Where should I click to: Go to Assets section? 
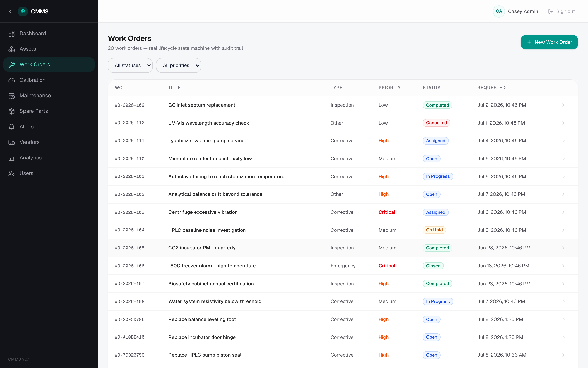coord(49,49)
